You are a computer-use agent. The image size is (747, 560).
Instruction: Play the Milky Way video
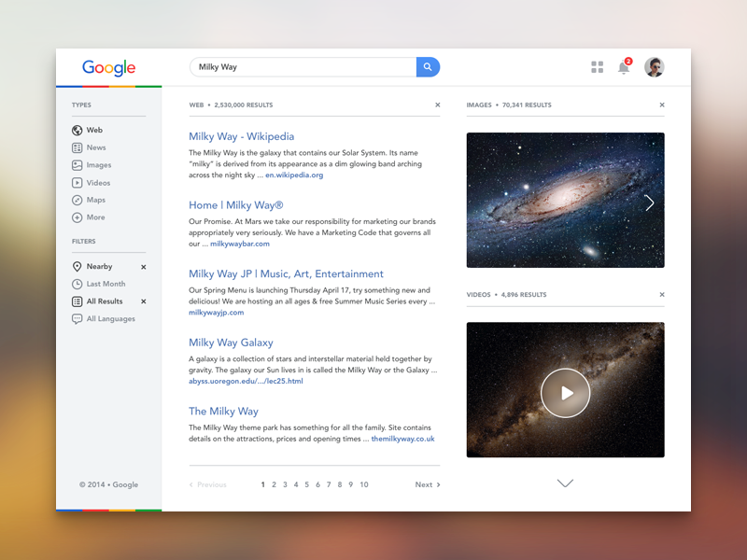566,393
